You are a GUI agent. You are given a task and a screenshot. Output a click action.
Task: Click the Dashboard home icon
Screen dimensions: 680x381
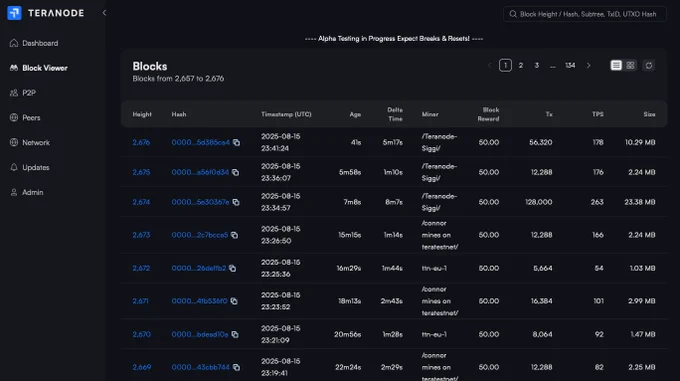[x=14, y=43]
